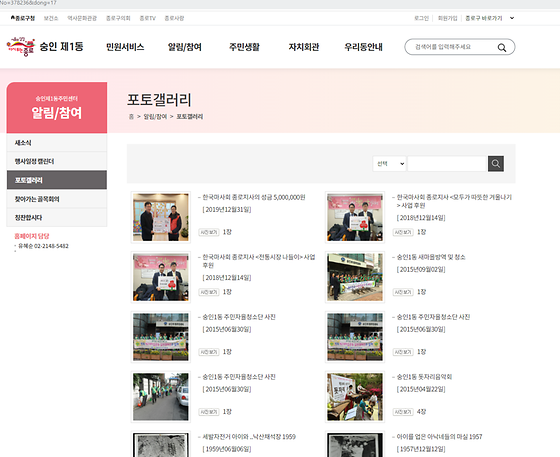Open the post 한국마사회 종로지사의 성금 5,000,000원
The image size is (560, 457).
(254, 197)
